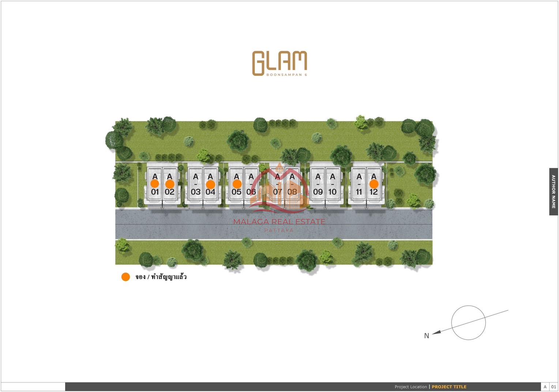
Task: Click plot number 05 label
Action: coord(236,192)
